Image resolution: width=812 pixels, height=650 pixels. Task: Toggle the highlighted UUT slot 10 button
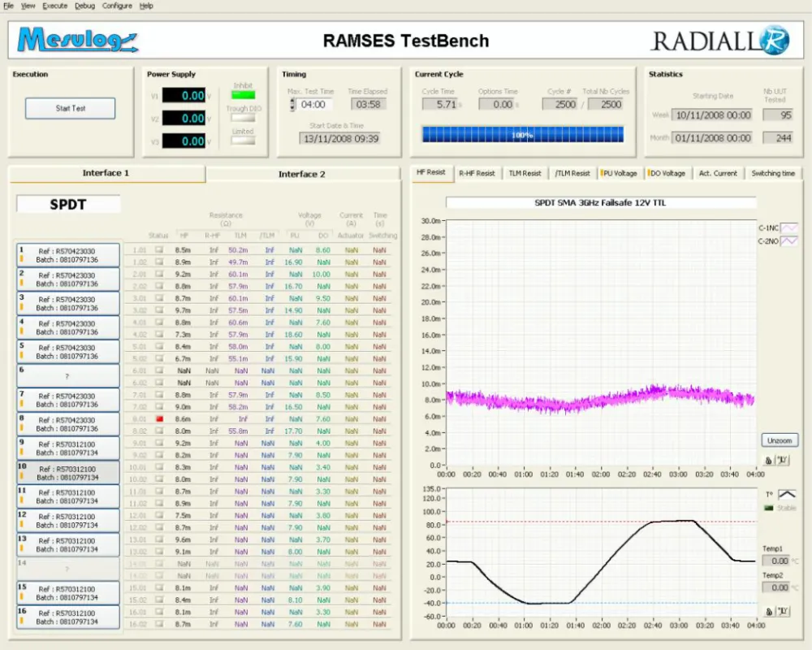[x=68, y=472]
